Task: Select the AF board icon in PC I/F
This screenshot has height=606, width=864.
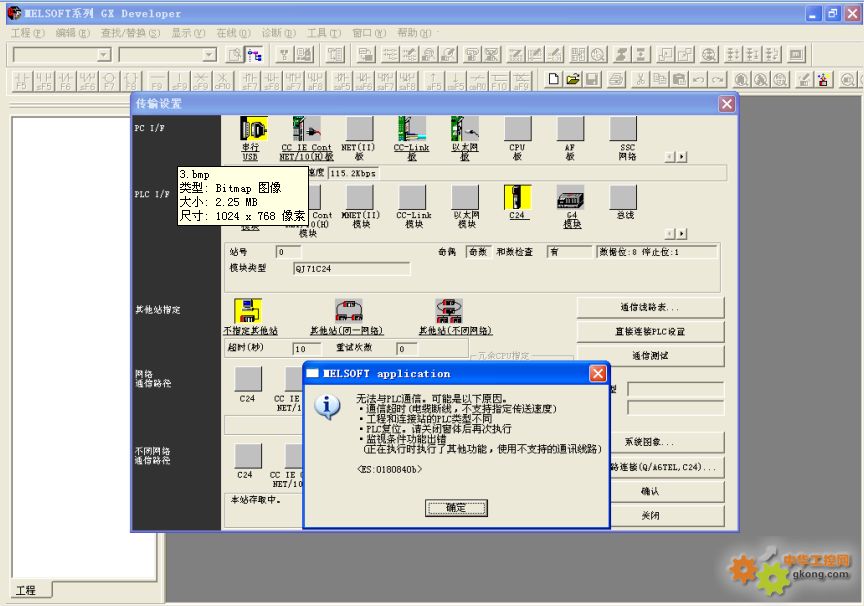Action: click(x=570, y=129)
